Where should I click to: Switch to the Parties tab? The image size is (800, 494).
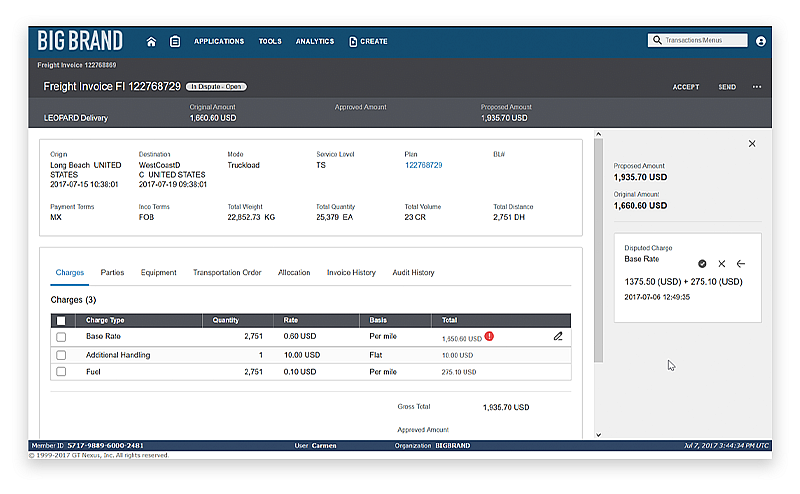[112, 273]
